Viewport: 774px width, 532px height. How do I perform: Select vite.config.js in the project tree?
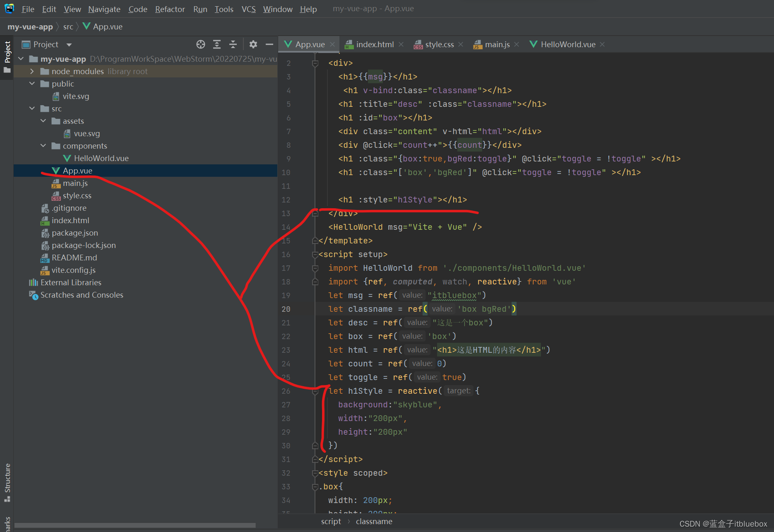coord(73,270)
